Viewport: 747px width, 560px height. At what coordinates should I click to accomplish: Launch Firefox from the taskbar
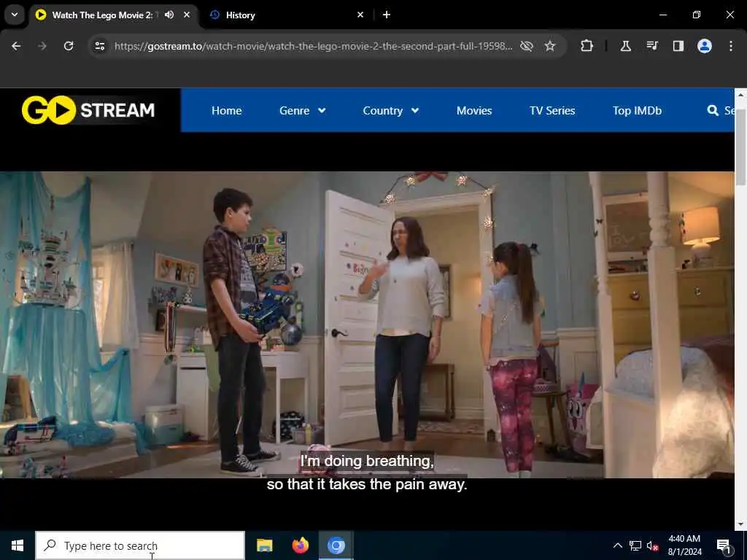click(300, 545)
